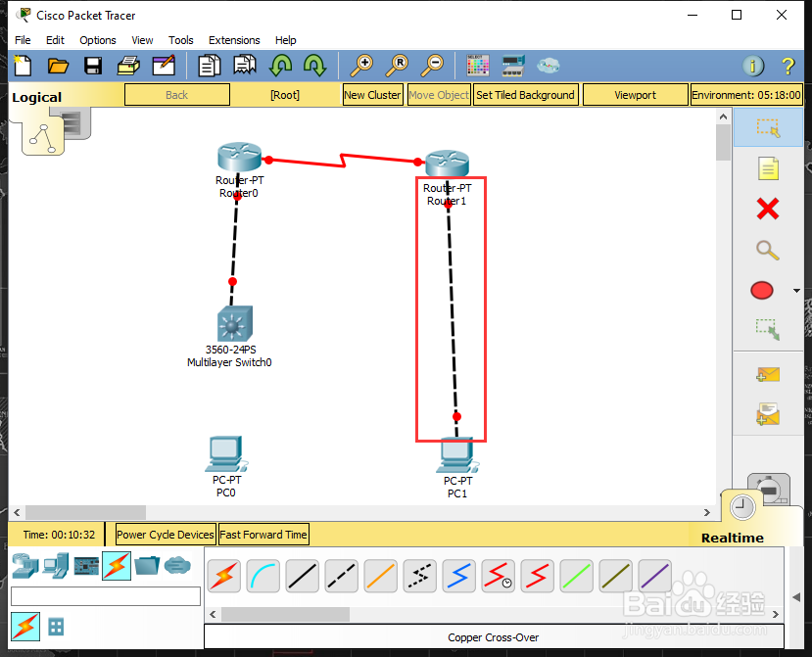Choose Components category

(86, 565)
